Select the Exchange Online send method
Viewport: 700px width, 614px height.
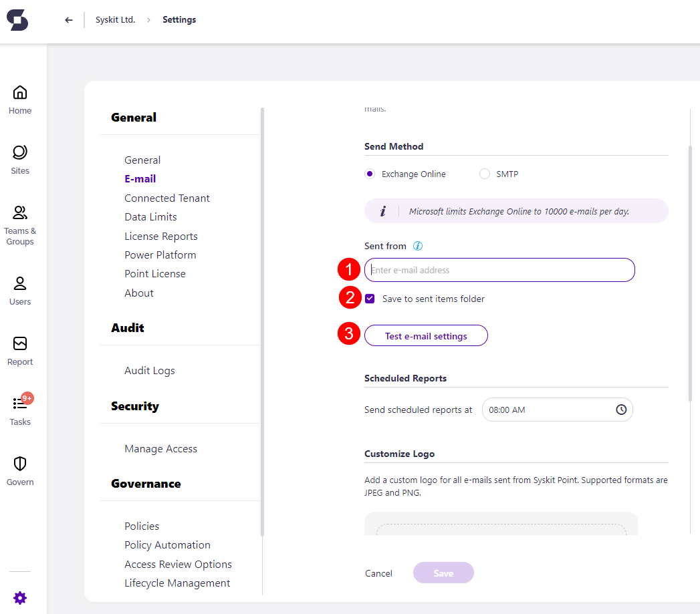tap(370, 173)
